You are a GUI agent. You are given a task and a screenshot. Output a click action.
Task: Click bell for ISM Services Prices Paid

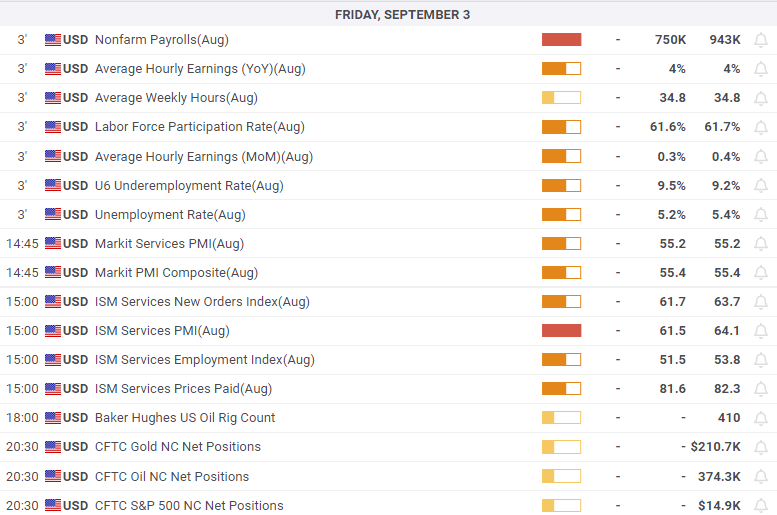click(761, 388)
